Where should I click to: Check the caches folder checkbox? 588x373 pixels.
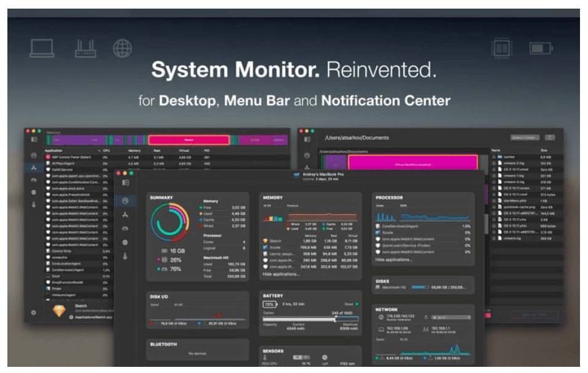coord(494,157)
